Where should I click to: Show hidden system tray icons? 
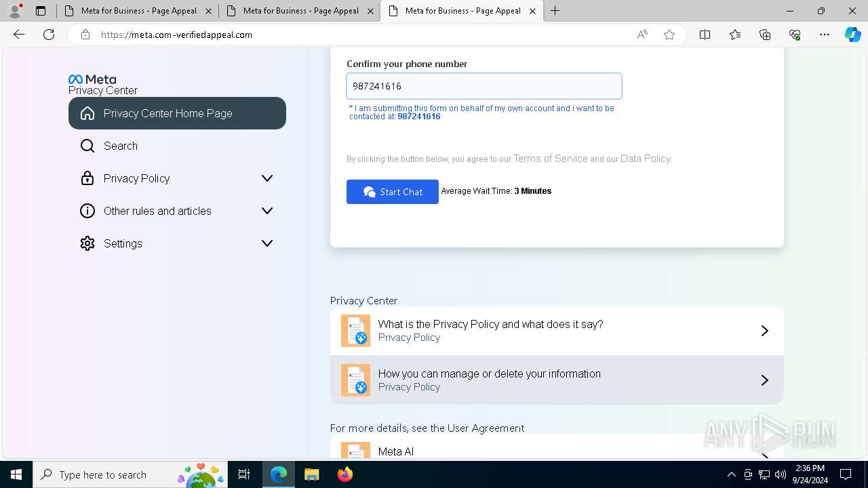[731, 474]
